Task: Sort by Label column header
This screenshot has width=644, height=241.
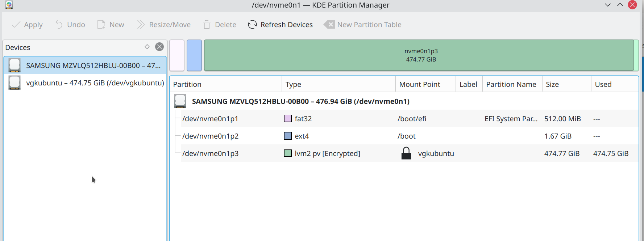Action: (469, 84)
